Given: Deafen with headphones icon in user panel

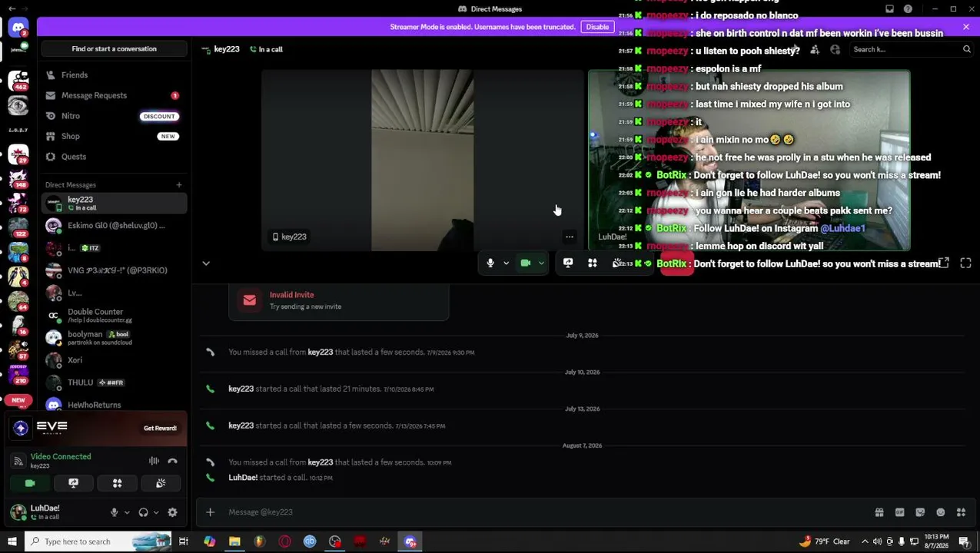Looking at the screenshot, I should click(143, 512).
